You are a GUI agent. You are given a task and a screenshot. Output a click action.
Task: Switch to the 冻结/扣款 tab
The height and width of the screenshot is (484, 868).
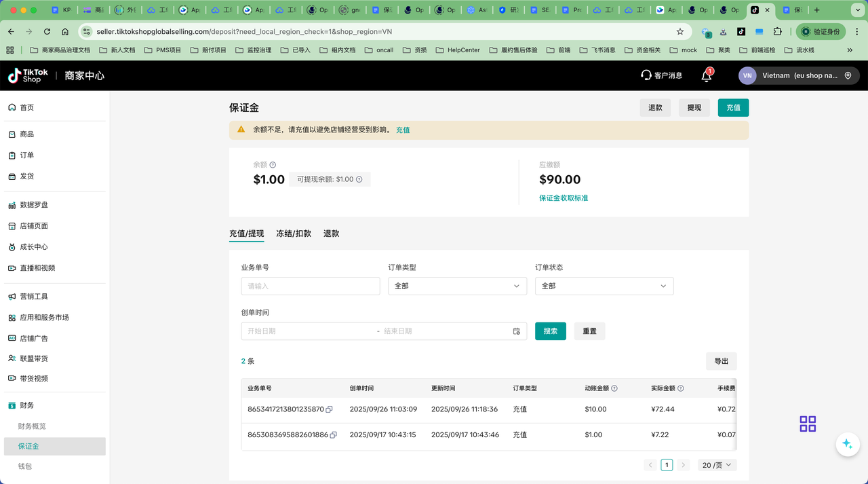point(294,234)
